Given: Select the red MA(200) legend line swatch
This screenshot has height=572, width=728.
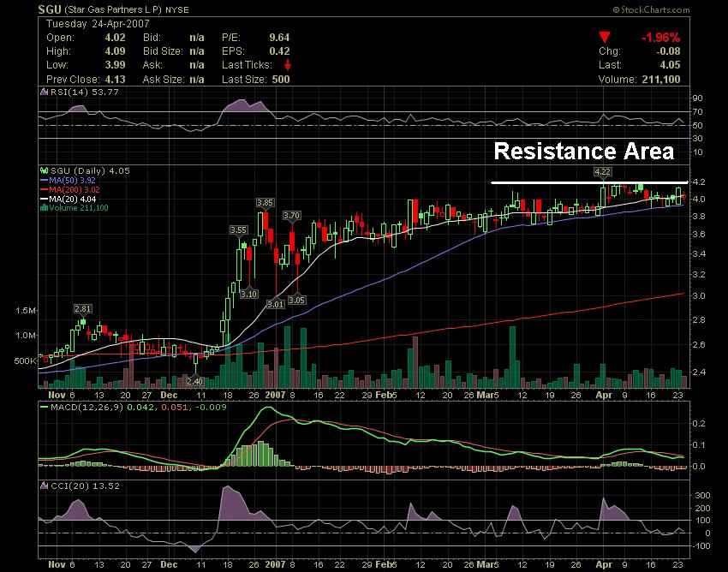Looking at the screenshot, I should coord(45,189).
